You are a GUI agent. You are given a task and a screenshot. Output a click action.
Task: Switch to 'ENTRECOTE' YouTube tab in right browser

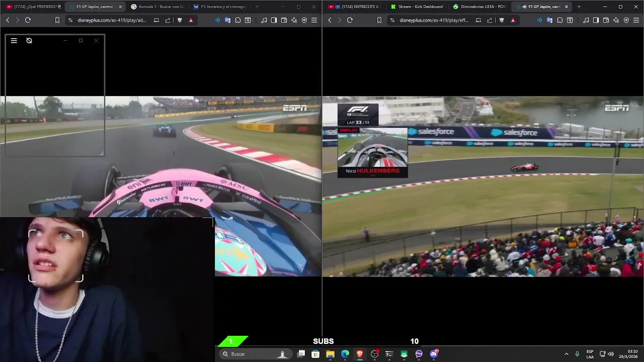tap(356, 7)
